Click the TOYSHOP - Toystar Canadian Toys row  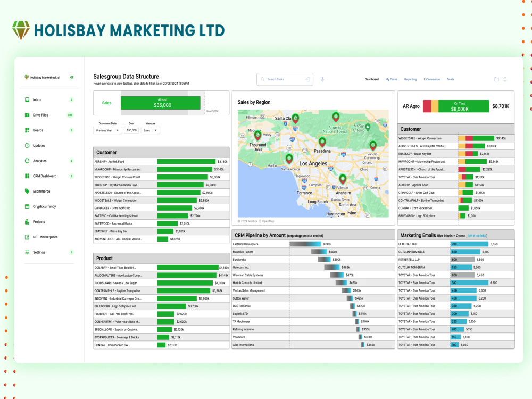pos(161,185)
